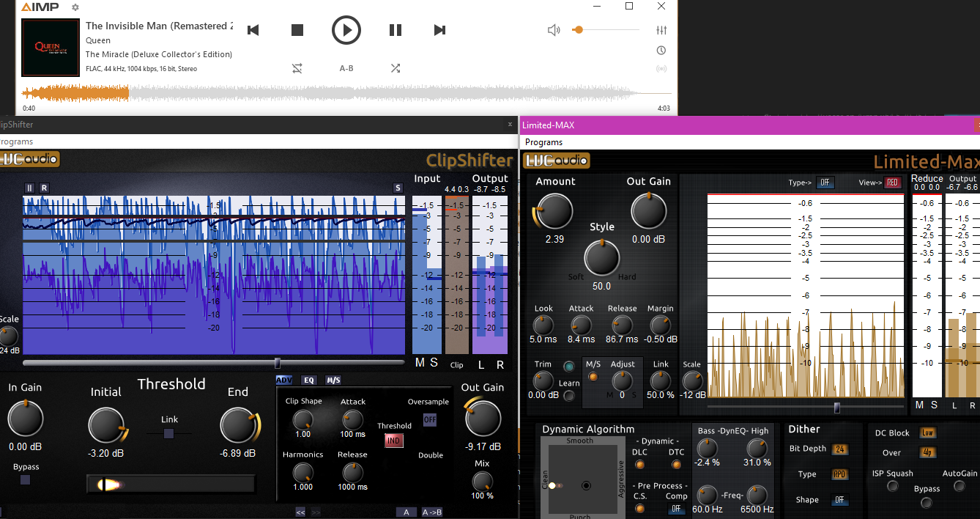
Task: Click Limited-MAX Look knob
Action: (x=543, y=325)
